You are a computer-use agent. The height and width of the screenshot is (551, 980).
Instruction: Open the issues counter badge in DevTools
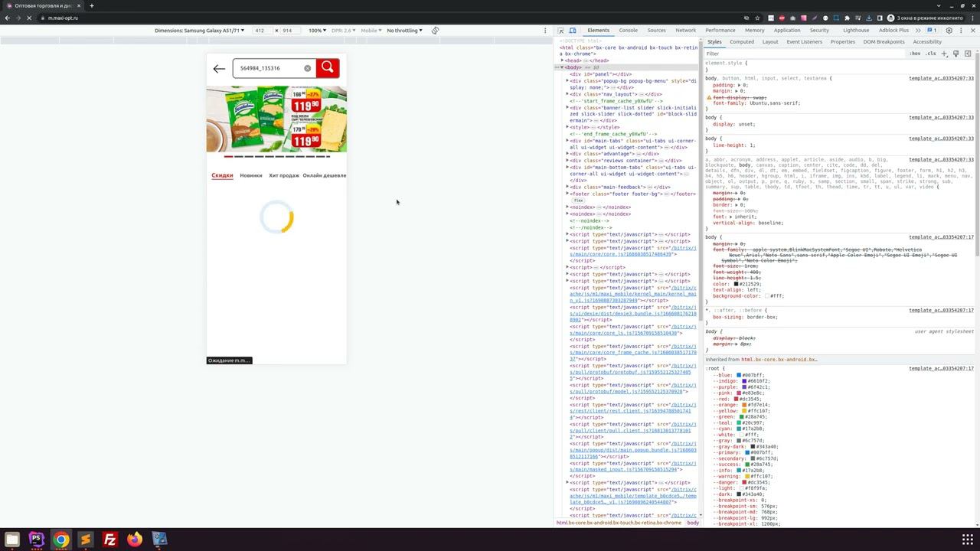click(932, 31)
